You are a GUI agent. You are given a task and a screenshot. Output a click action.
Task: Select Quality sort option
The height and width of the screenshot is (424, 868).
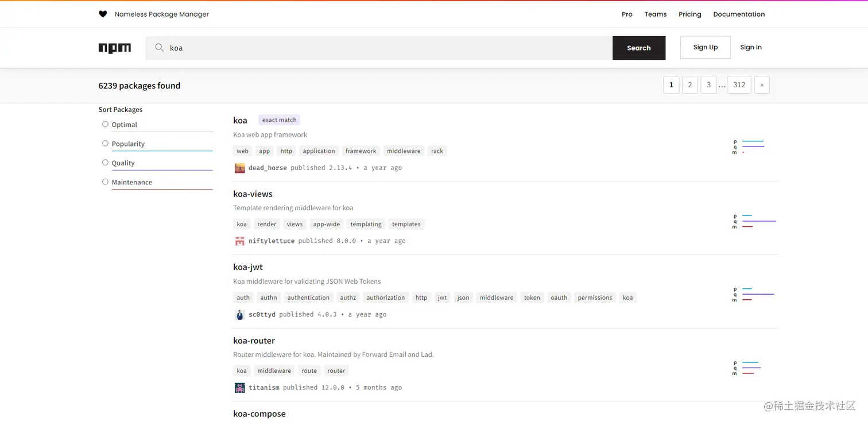point(105,163)
